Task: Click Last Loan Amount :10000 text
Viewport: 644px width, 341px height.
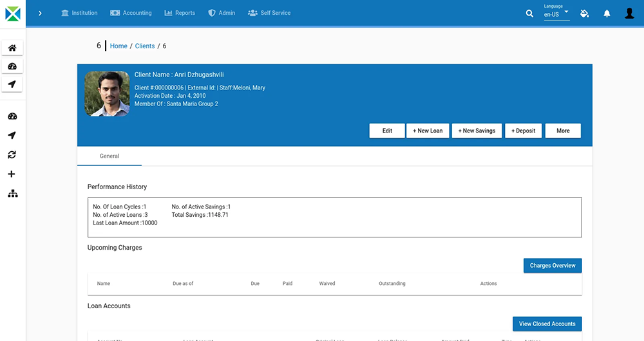Action: 125,223
